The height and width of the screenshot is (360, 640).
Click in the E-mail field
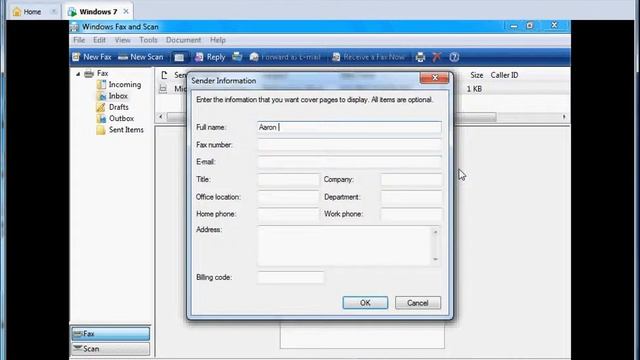coord(349,162)
